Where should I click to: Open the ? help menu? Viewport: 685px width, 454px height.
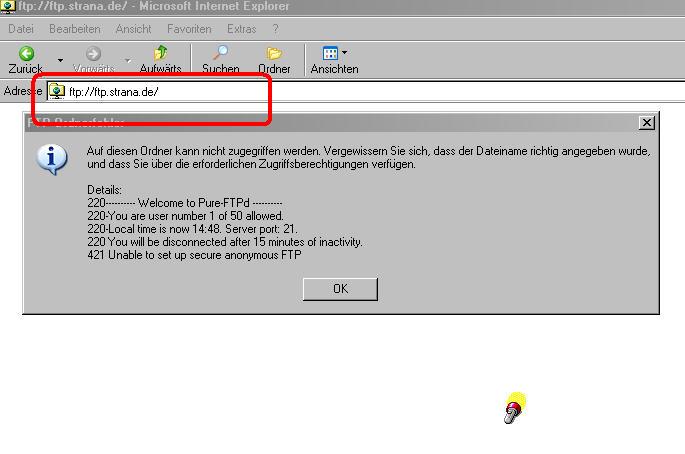(275, 29)
